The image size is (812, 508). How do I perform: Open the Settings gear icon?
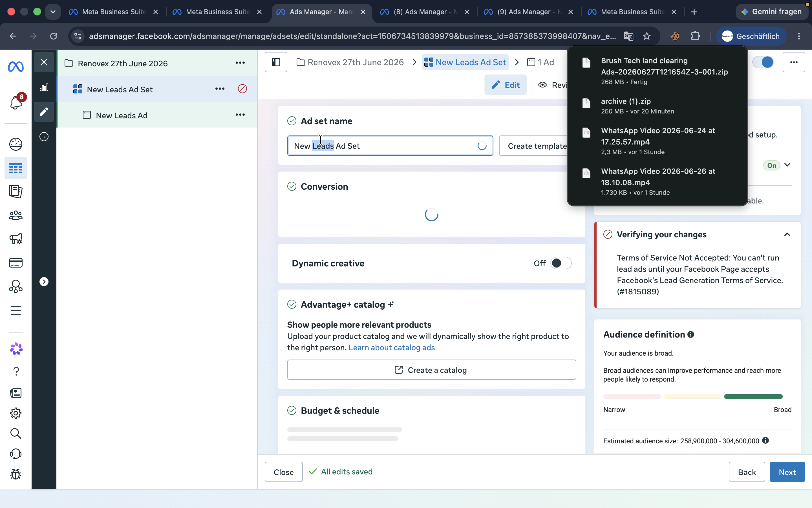(16, 413)
